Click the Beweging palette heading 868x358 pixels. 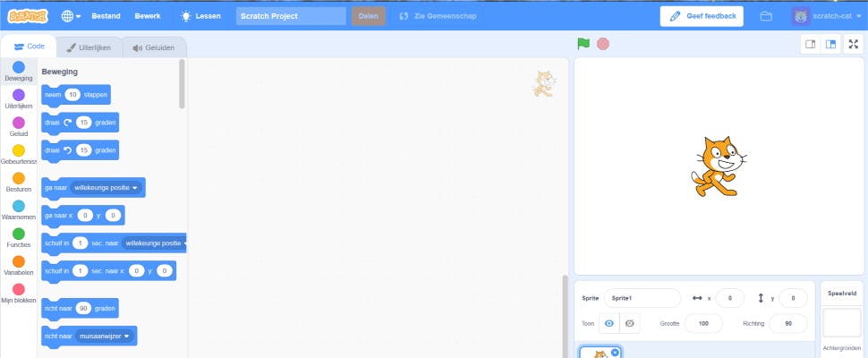(x=60, y=72)
